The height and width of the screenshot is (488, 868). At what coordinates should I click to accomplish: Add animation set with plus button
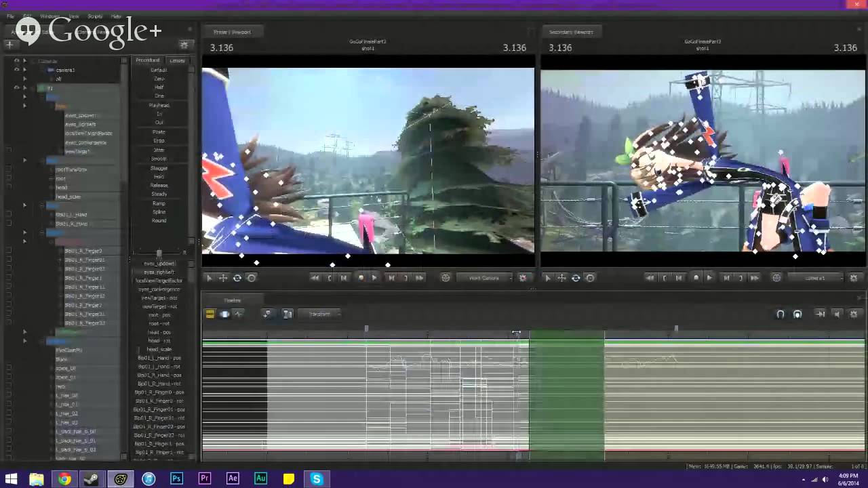click(9, 45)
